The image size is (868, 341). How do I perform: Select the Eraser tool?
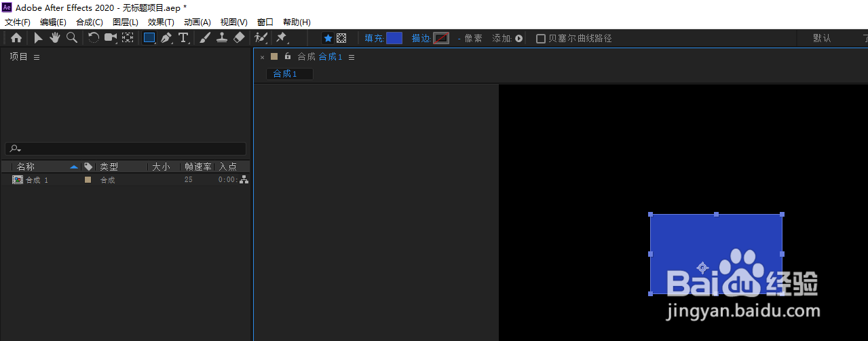239,38
